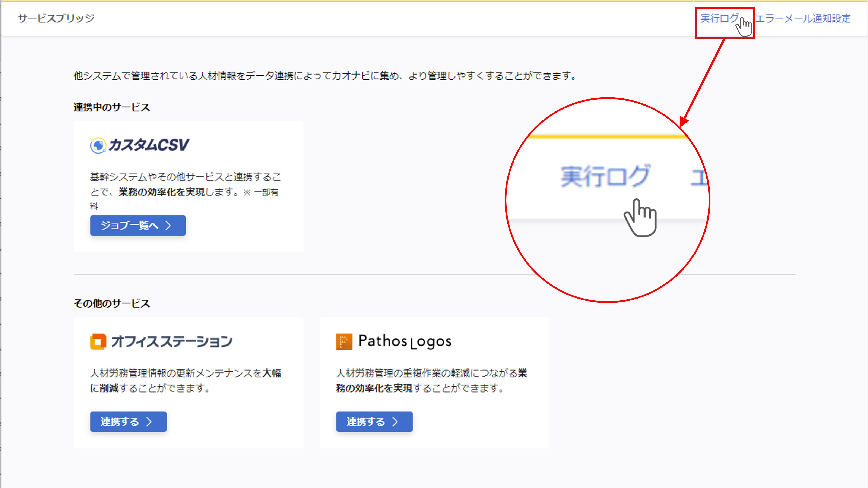Click the Pathos Logos orange logo icon

click(344, 341)
